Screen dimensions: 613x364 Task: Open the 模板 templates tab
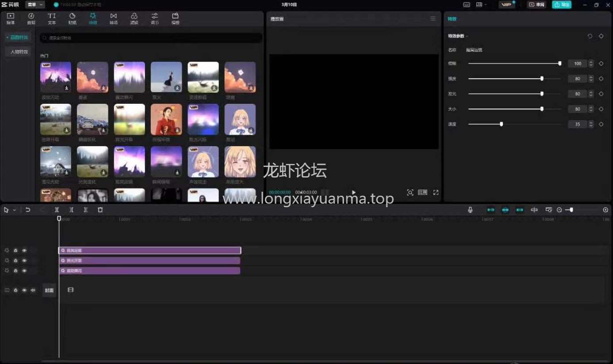(x=175, y=19)
